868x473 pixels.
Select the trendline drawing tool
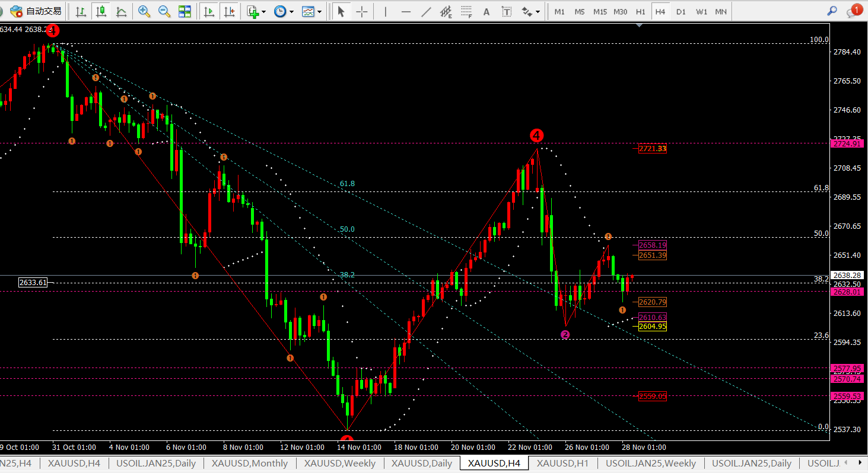(426, 11)
